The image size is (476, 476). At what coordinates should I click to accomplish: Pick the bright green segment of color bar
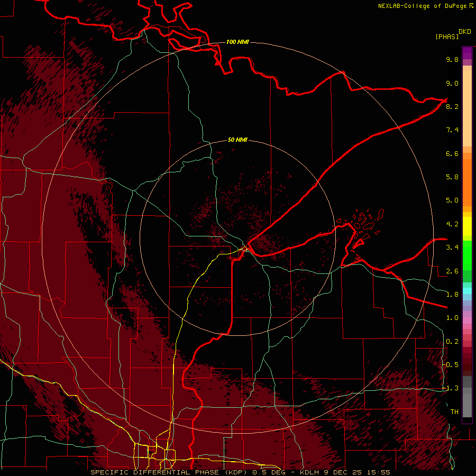coord(467,255)
